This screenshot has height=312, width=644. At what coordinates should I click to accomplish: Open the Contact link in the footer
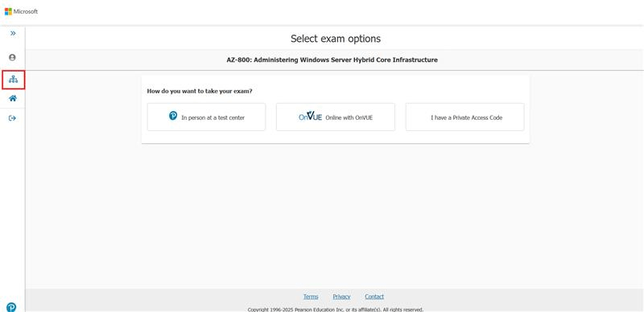[x=374, y=297]
